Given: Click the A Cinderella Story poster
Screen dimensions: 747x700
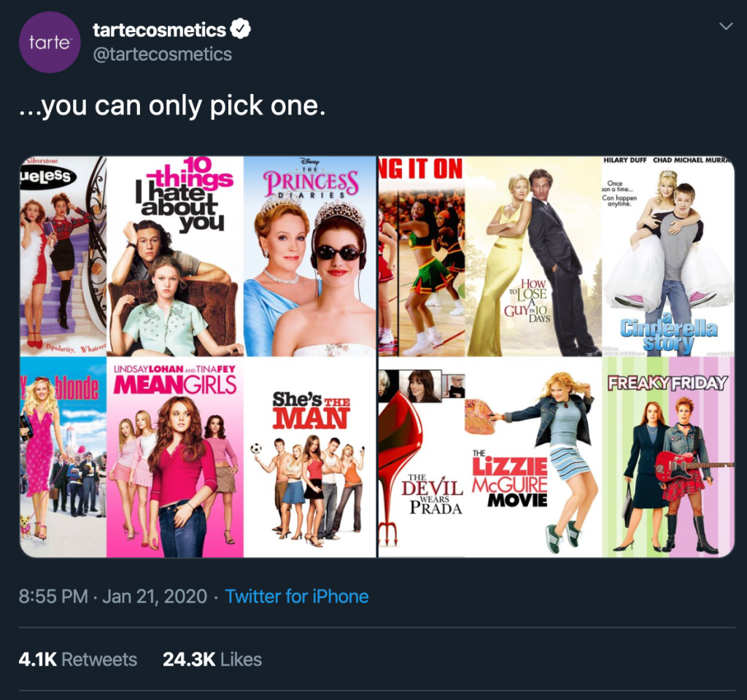Looking at the screenshot, I should (x=668, y=256).
